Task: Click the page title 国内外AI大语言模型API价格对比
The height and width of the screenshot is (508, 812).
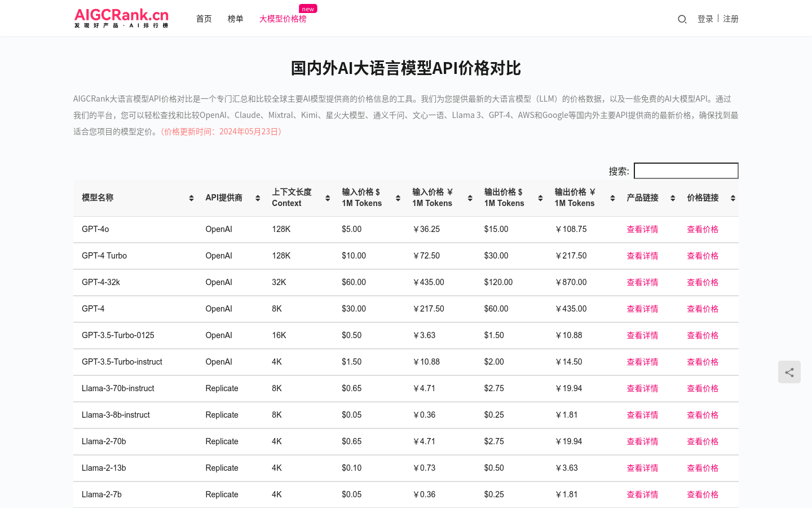Action: click(406, 68)
